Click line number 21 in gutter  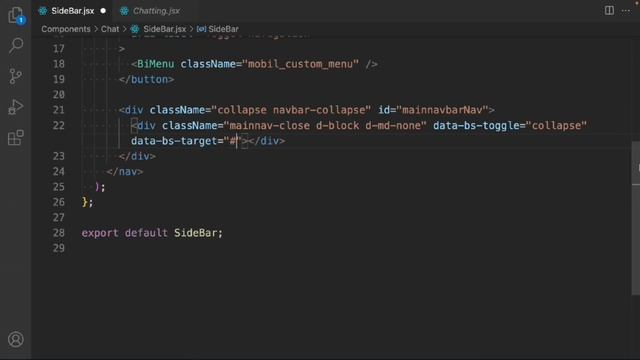tap(59, 110)
